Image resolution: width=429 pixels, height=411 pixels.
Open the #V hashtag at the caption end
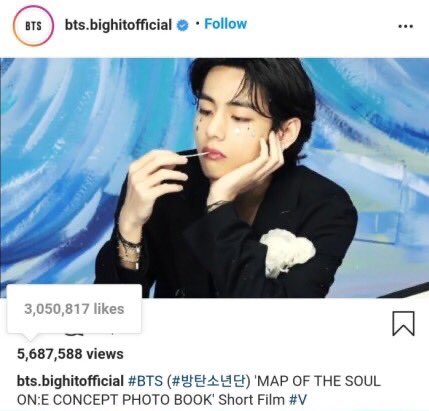(x=298, y=399)
